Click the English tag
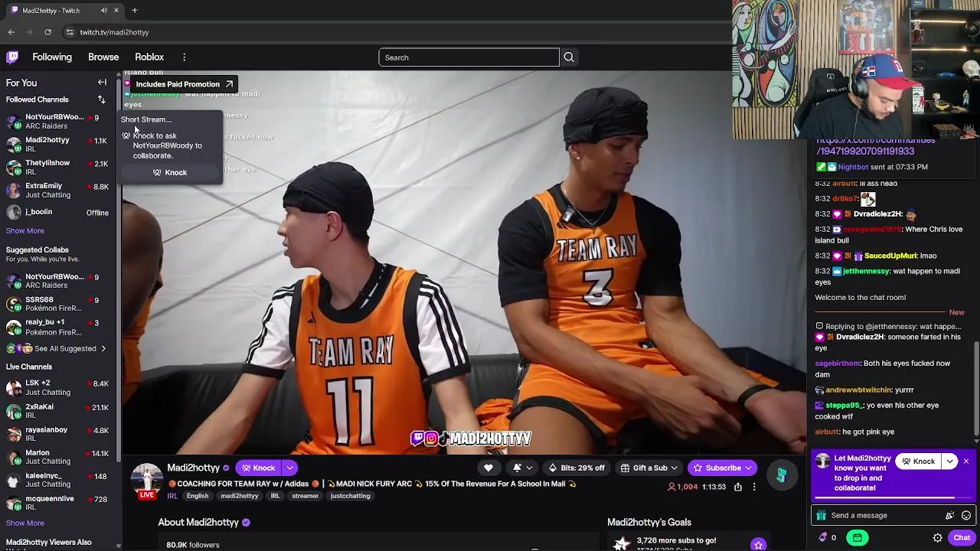Image resolution: width=980 pixels, height=551 pixels. (x=197, y=496)
